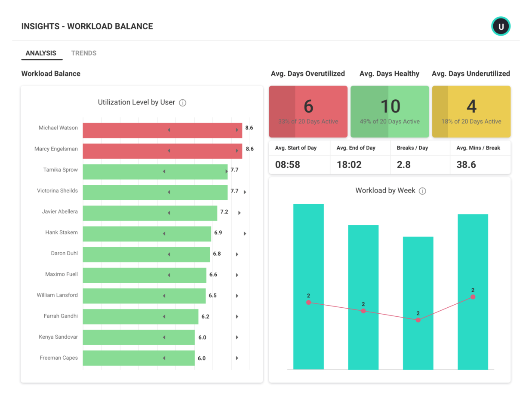Expand details for Farrah Gandhi

[x=237, y=317]
